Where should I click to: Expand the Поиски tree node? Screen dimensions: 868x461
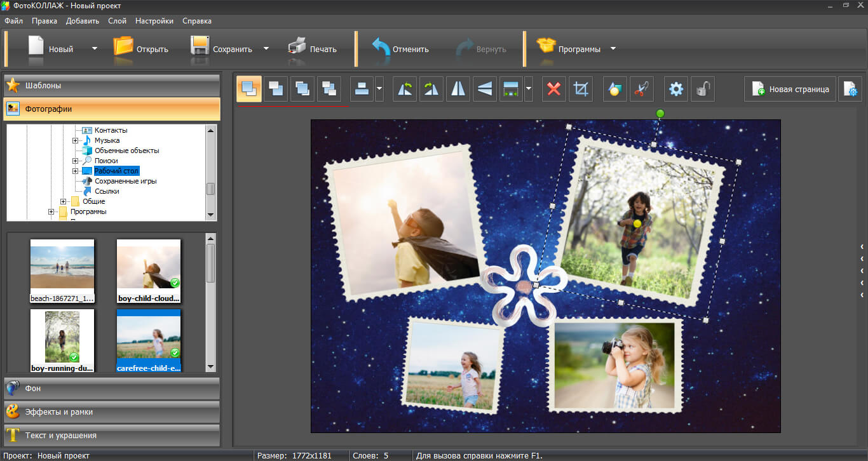pos(75,161)
